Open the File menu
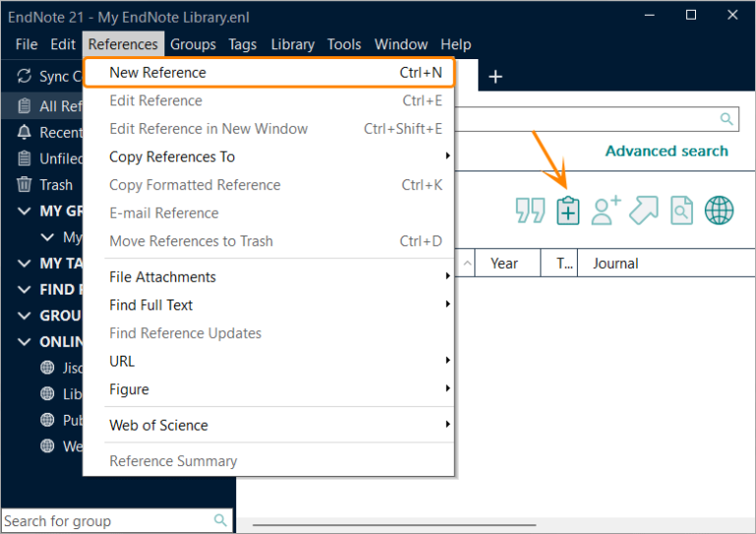The image size is (756, 534). coord(27,44)
